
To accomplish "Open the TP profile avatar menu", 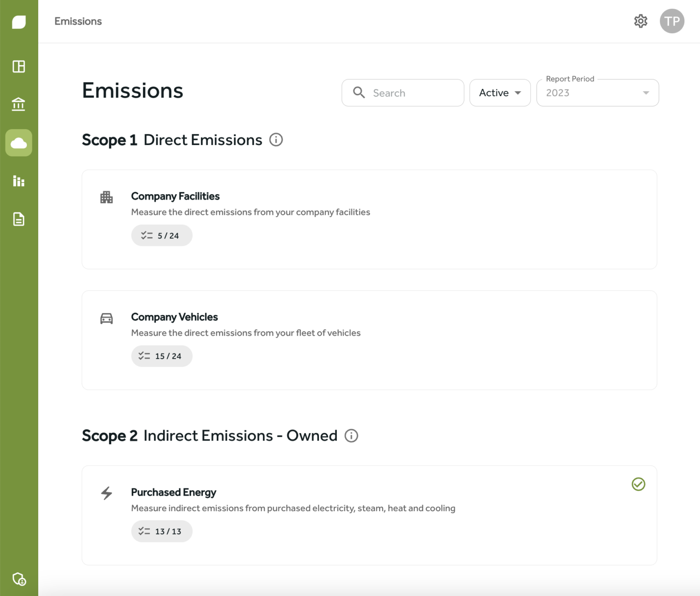I will [x=672, y=21].
